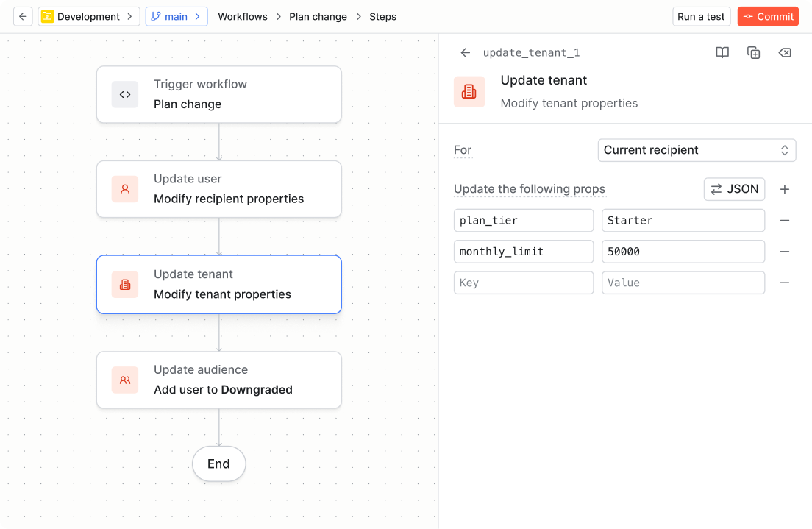Viewport: 812px width, 529px height.
Task: Click the duplicate step icon
Action: (x=753, y=53)
